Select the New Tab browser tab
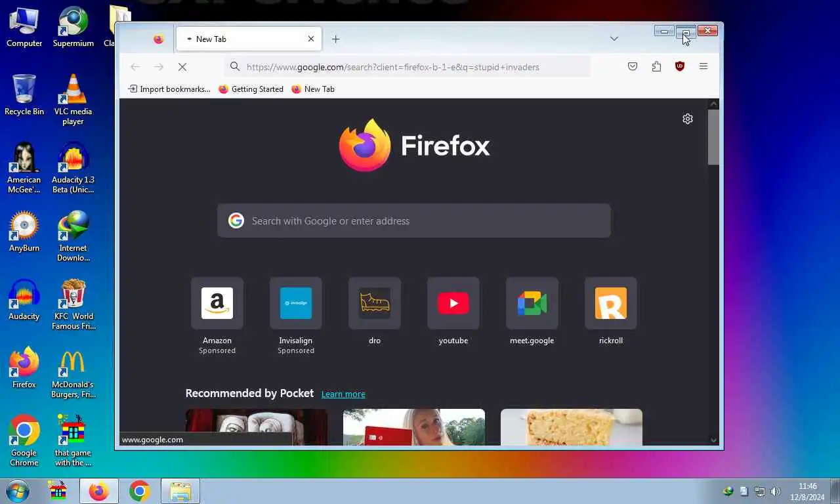This screenshot has width=840, height=504. pos(249,39)
